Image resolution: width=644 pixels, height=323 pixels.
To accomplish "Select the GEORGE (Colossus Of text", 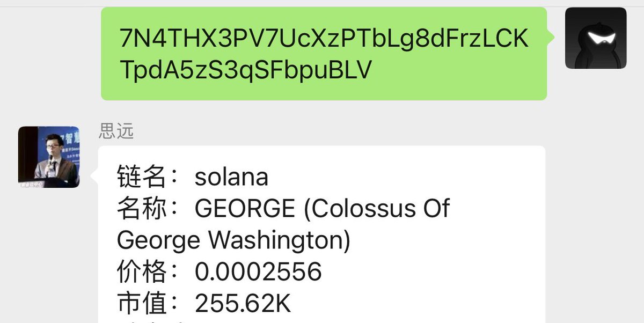I will coord(322,209).
